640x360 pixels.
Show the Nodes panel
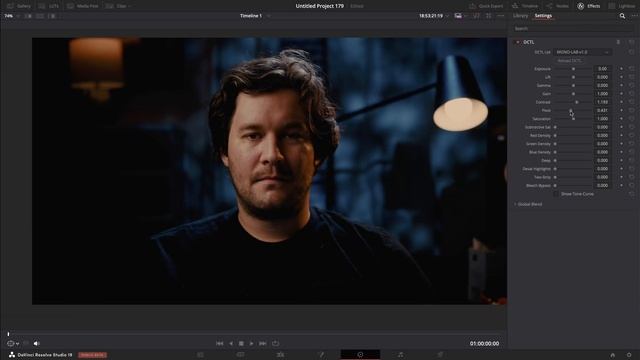(x=558, y=6)
